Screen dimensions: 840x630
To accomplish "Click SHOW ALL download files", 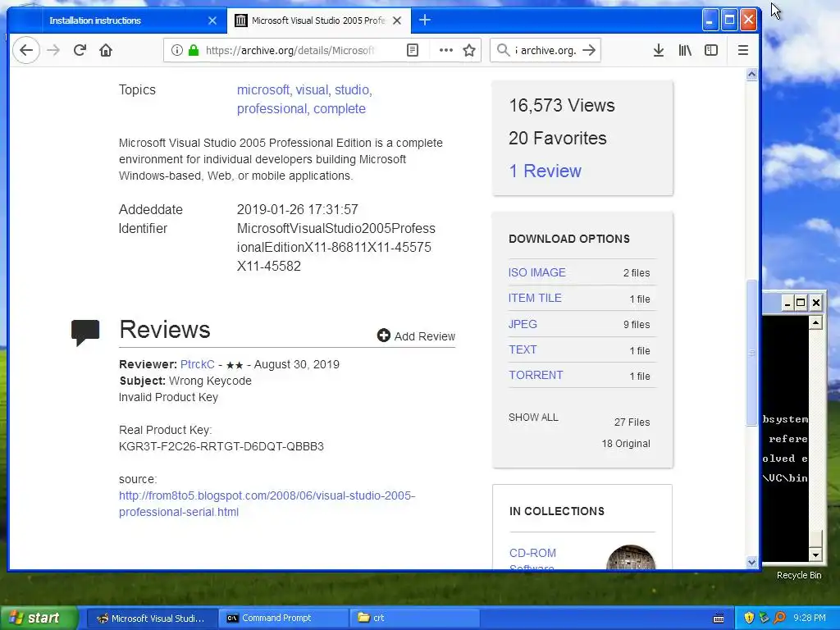I will (x=533, y=418).
